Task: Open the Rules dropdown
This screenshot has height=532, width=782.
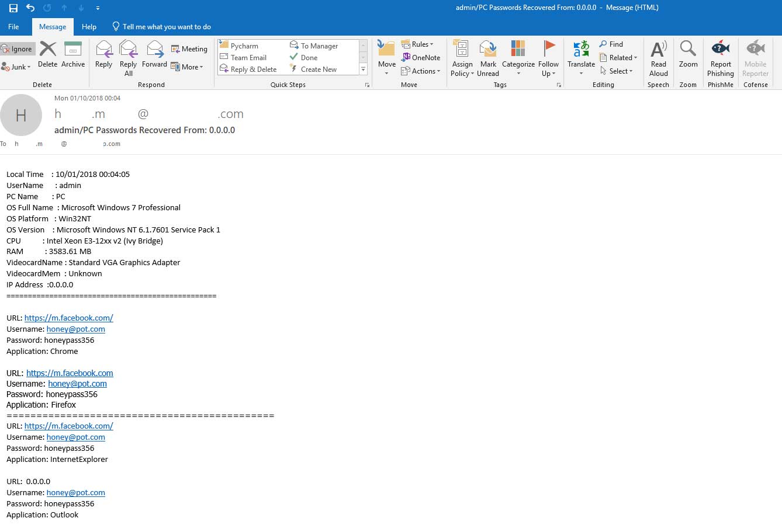Action: pos(417,44)
